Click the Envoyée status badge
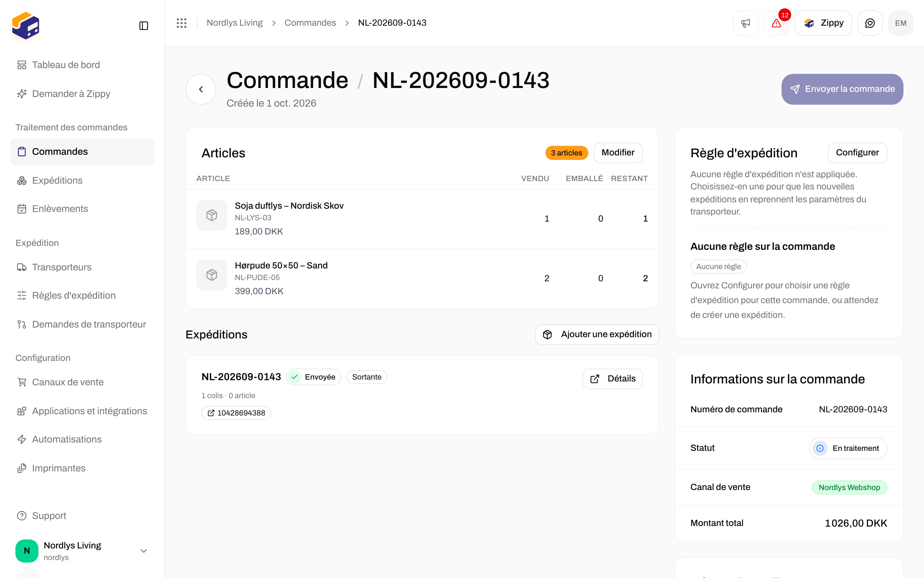The image size is (924, 578). pyautogui.click(x=313, y=377)
